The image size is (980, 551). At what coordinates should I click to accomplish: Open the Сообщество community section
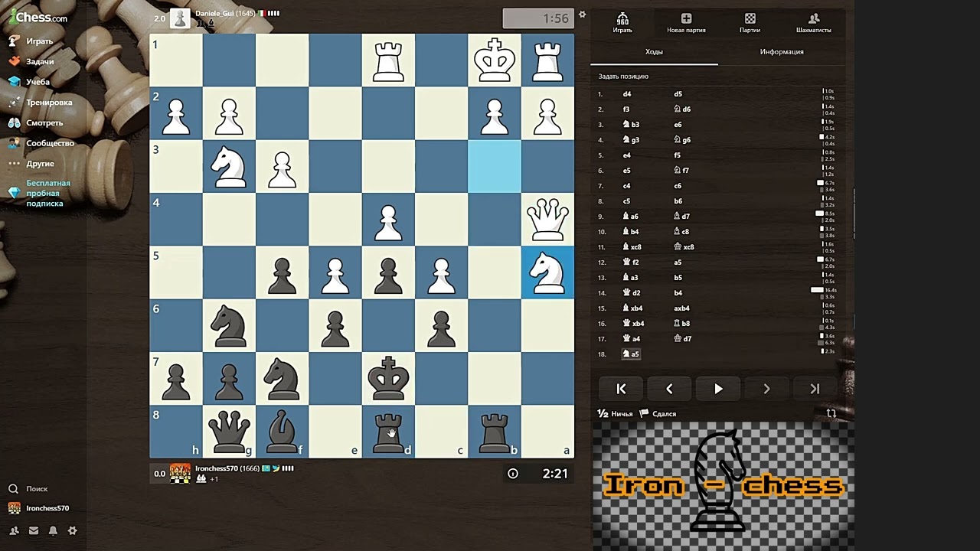tap(41, 143)
